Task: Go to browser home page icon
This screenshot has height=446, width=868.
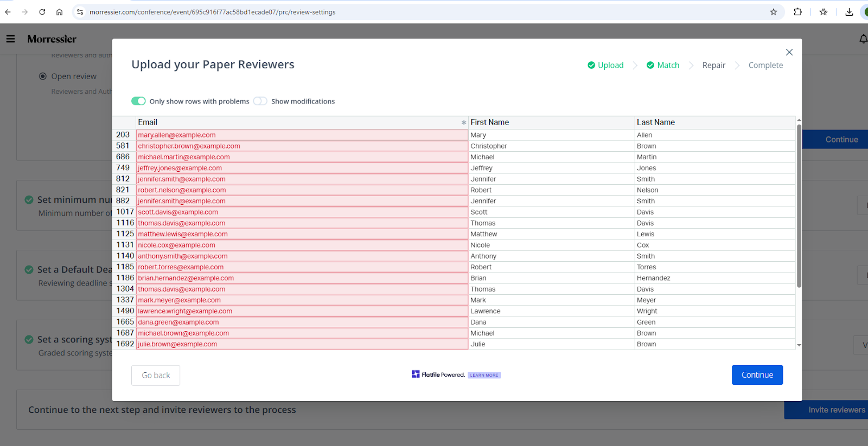Action: pyautogui.click(x=59, y=12)
